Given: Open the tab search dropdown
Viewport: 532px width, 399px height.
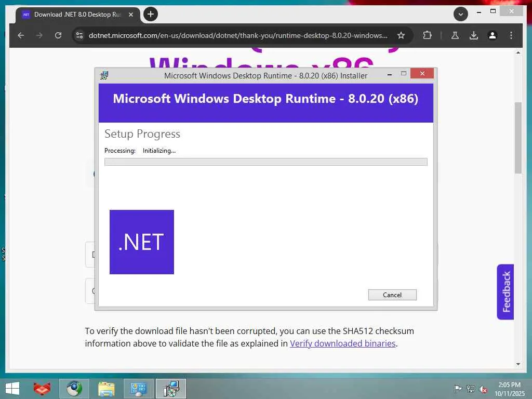Looking at the screenshot, I should point(461,14).
